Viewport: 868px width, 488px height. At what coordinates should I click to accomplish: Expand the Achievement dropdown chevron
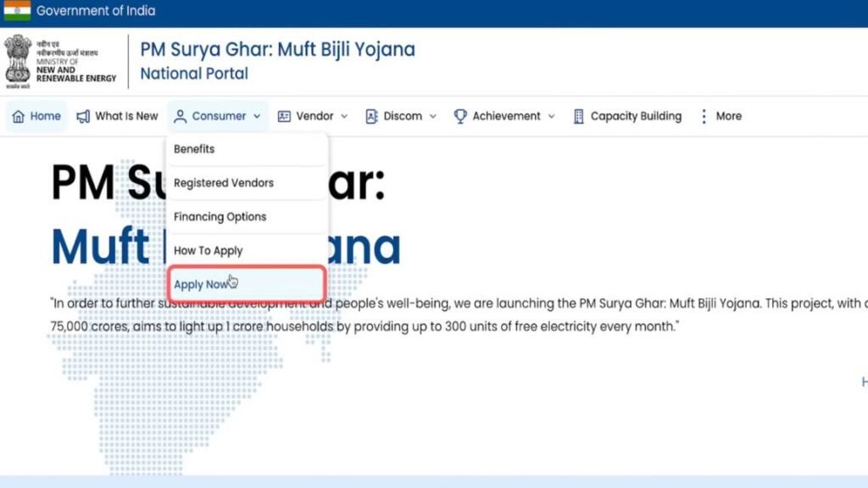point(551,116)
